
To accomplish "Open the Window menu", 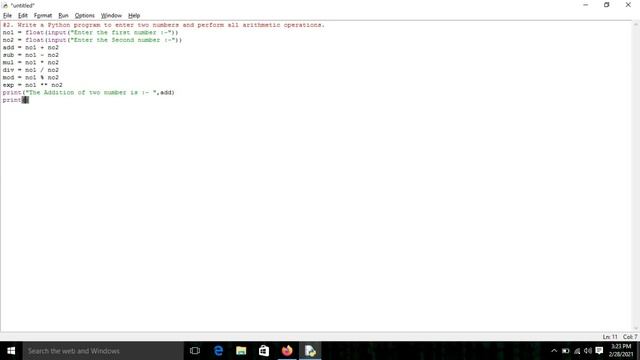I will click(111, 16).
